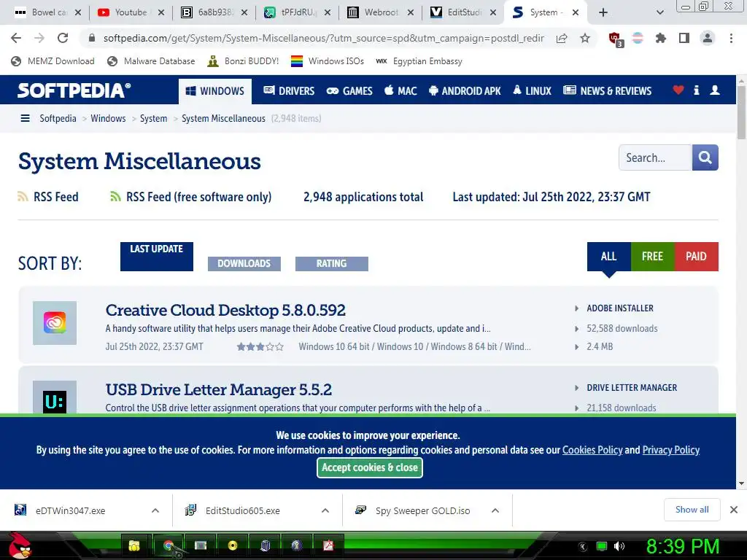The width and height of the screenshot is (747, 560).
Task: Filter listing by FREE software
Action: pos(652,256)
